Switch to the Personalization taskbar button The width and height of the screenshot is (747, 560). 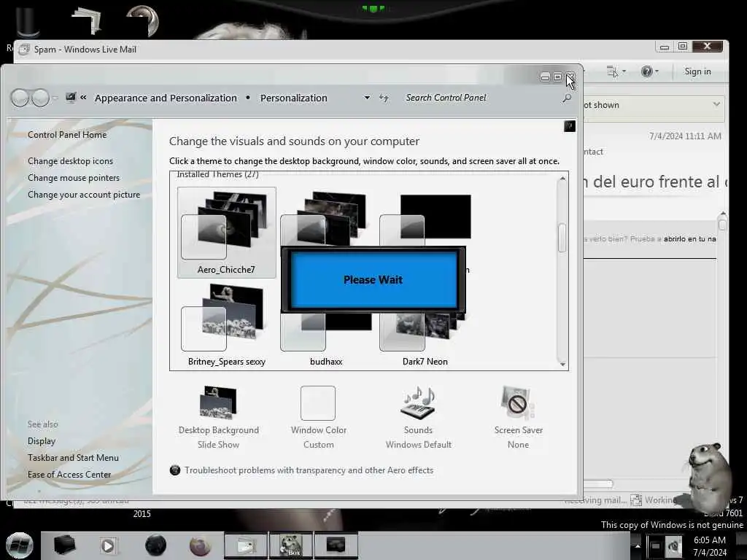coord(336,545)
